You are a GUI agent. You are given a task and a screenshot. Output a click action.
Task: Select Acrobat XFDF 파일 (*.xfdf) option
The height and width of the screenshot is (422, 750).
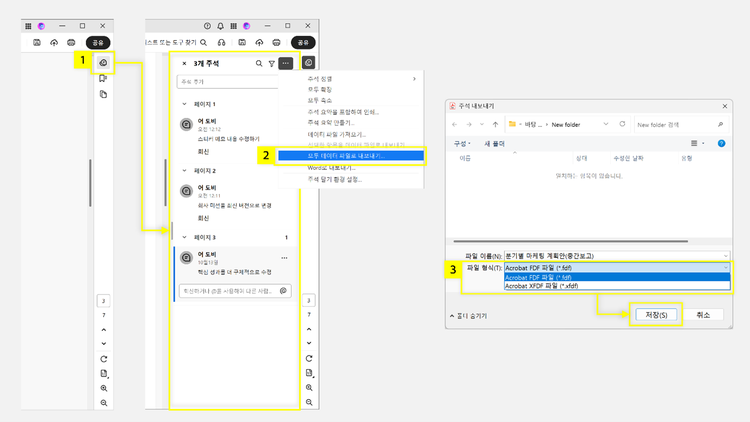pyautogui.click(x=617, y=286)
